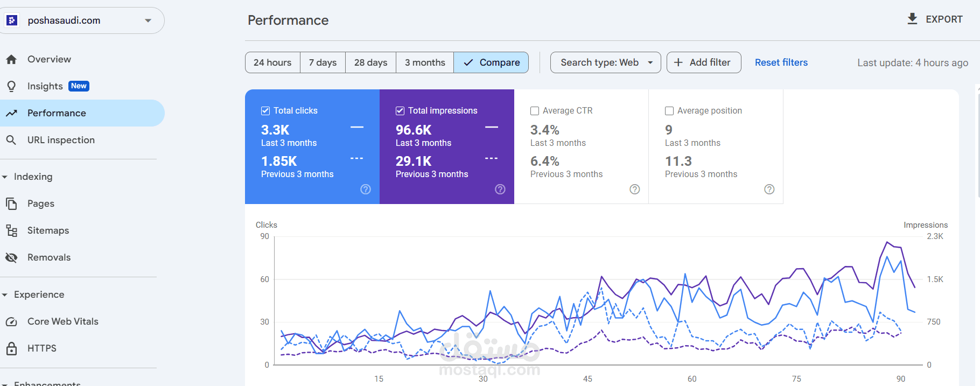Collapse the Indexing section

click(5, 177)
